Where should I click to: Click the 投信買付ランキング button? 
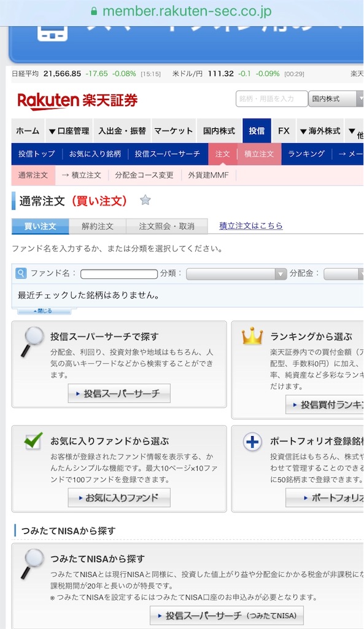point(325,404)
